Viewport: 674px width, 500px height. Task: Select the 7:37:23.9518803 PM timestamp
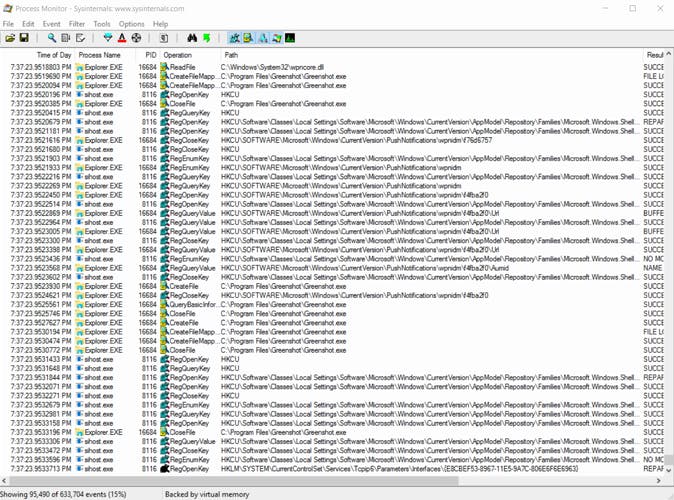41,67
